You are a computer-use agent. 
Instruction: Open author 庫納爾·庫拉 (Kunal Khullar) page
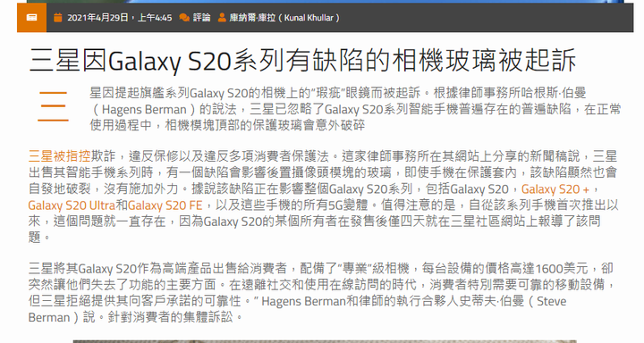click(x=284, y=18)
